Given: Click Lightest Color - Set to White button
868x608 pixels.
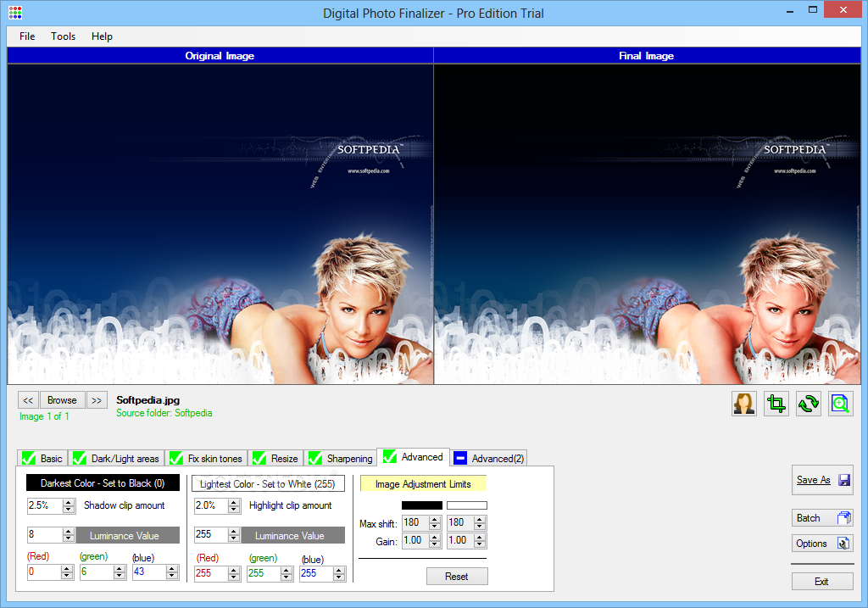Looking at the screenshot, I should (x=268, y=483).
